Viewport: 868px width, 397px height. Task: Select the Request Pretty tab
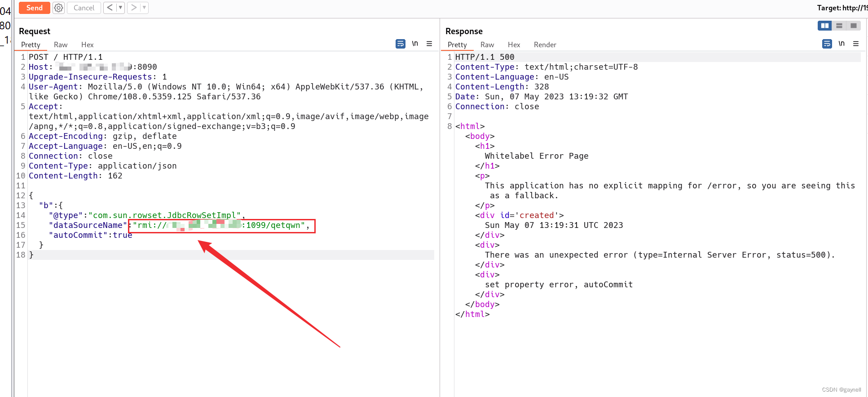(x=31, y=45)
